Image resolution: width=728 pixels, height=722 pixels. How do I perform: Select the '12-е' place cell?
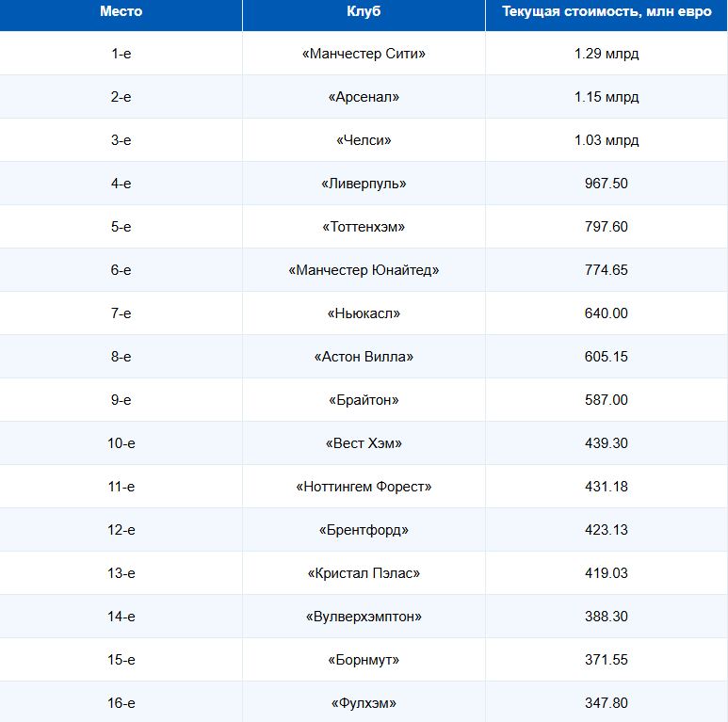tap(121, 529)
